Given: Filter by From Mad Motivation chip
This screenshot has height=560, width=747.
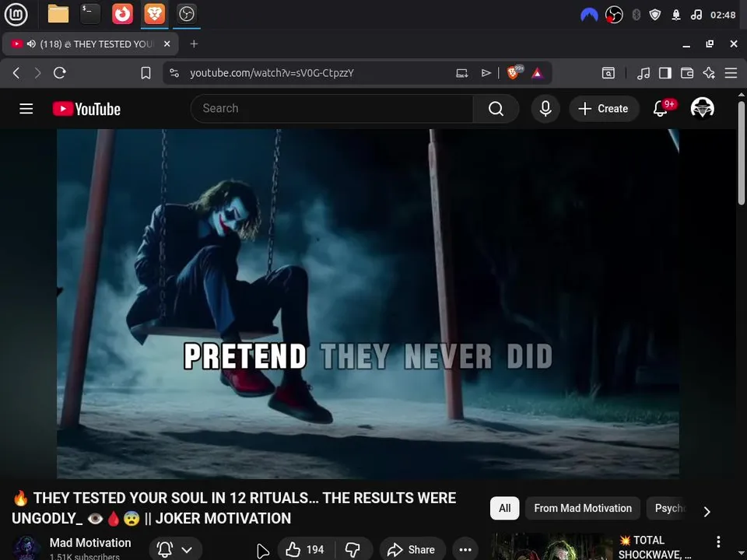Looking at the screenshot, I should tap(583, 508).
